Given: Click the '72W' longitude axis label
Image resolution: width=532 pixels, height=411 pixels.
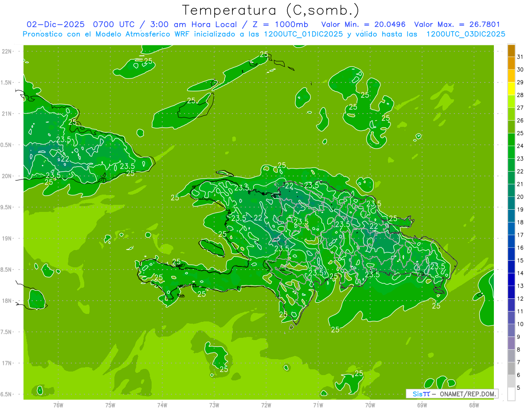Looking at the screenshot, I should click(x=266, y=405).
